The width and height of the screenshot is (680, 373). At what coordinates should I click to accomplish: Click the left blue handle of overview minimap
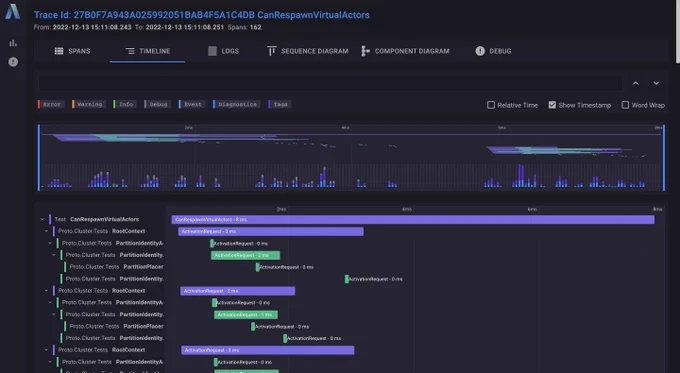39,157
